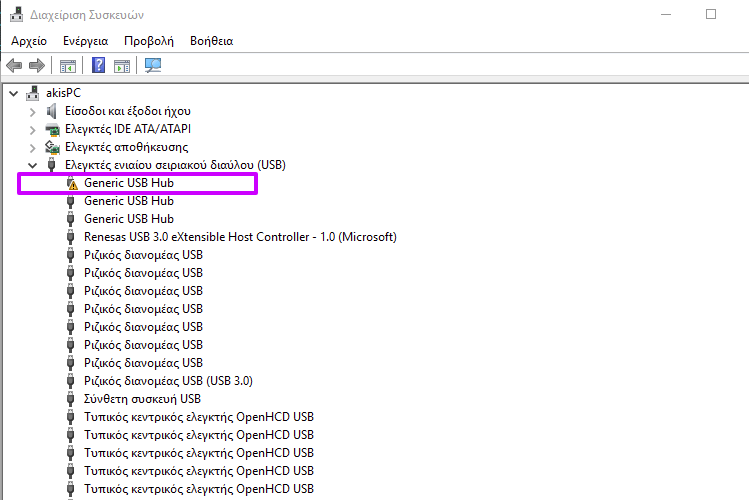The width and height of the screenshot is (749, 500).
Task: Click the USB plug icon of the USB controllers category
Action: pyautogui.click(x=52, y=165)
